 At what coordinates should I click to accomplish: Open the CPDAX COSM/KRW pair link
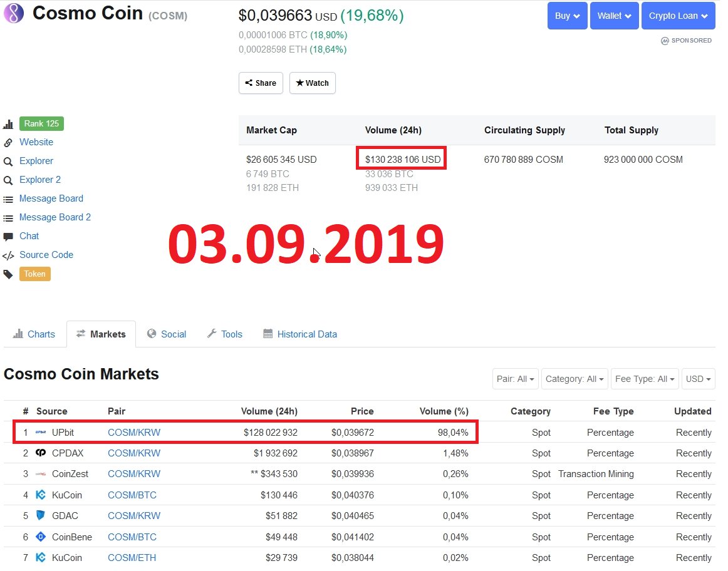(x=133, y=453)
